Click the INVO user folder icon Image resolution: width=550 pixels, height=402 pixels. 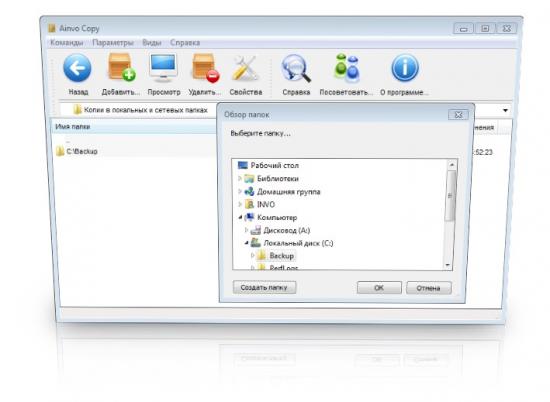coord(249,204)
